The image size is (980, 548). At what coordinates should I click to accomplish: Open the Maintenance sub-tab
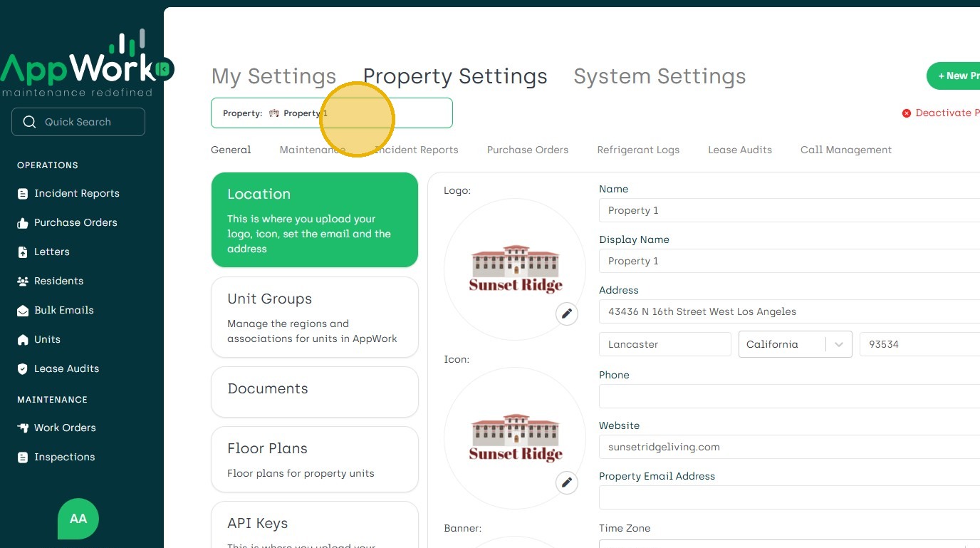[313, 150]
